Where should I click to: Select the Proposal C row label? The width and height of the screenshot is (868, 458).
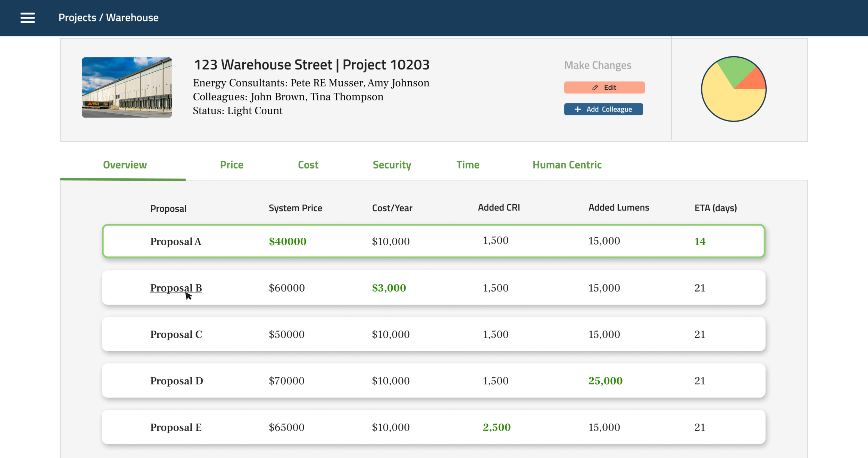point(176,334)
